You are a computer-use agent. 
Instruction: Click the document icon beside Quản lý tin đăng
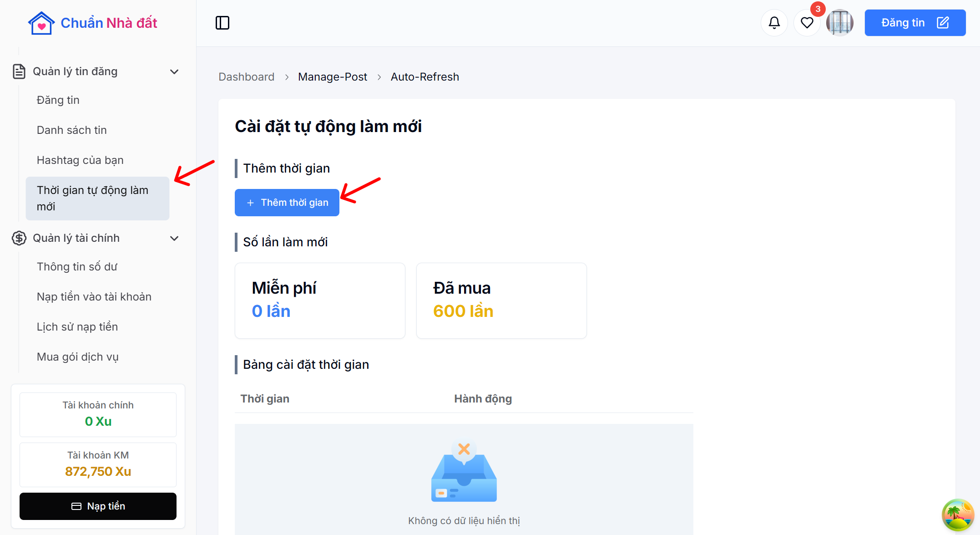(19, 71)
